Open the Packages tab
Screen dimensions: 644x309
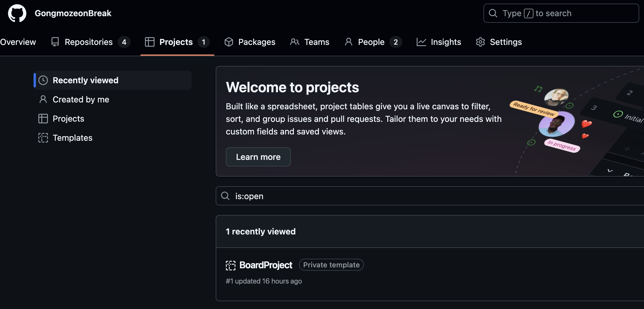(250, 42)
